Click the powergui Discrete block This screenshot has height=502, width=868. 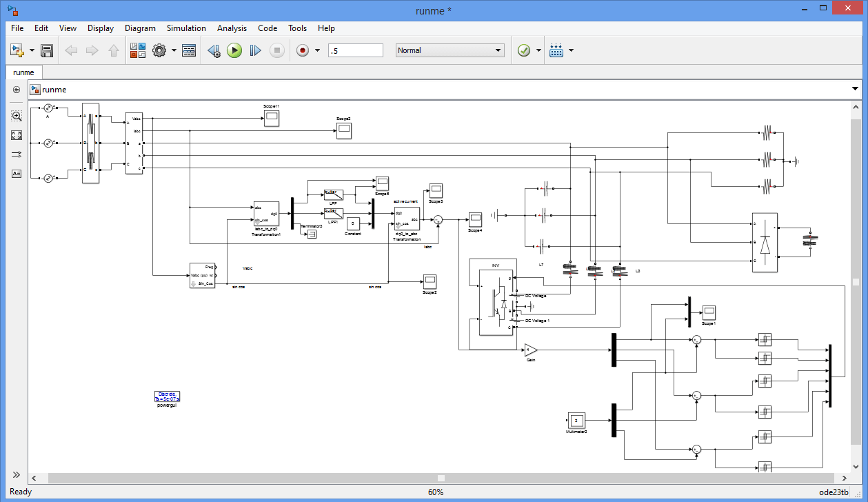[167, 396]
